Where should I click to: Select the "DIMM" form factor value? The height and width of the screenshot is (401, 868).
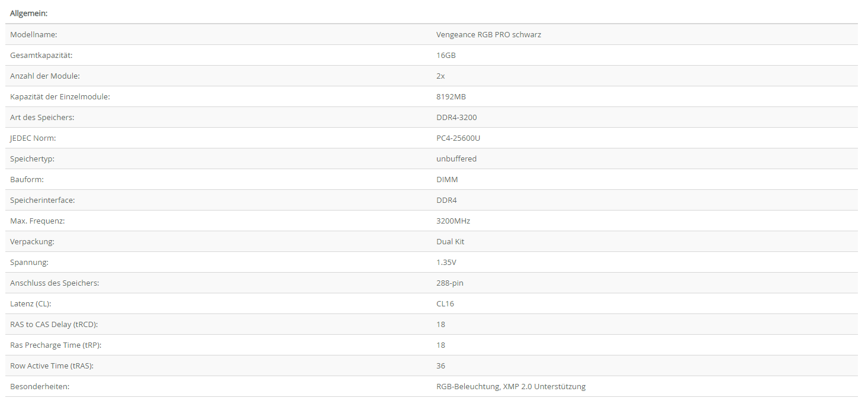447,180
